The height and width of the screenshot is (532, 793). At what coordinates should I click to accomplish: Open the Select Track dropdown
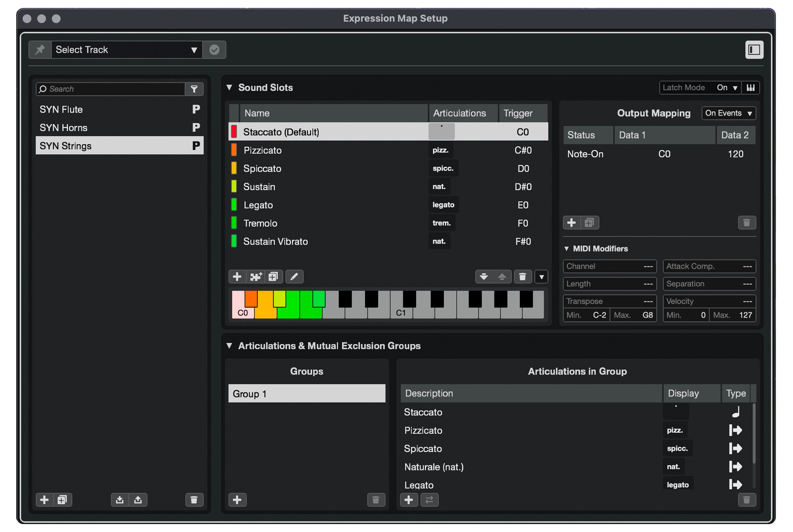(x=194, y=50)
